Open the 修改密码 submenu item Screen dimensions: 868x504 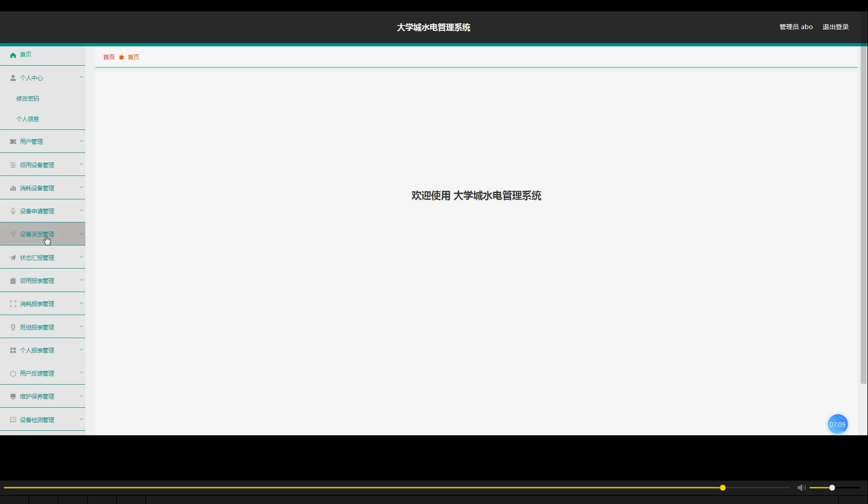click(x=27, y=99)
